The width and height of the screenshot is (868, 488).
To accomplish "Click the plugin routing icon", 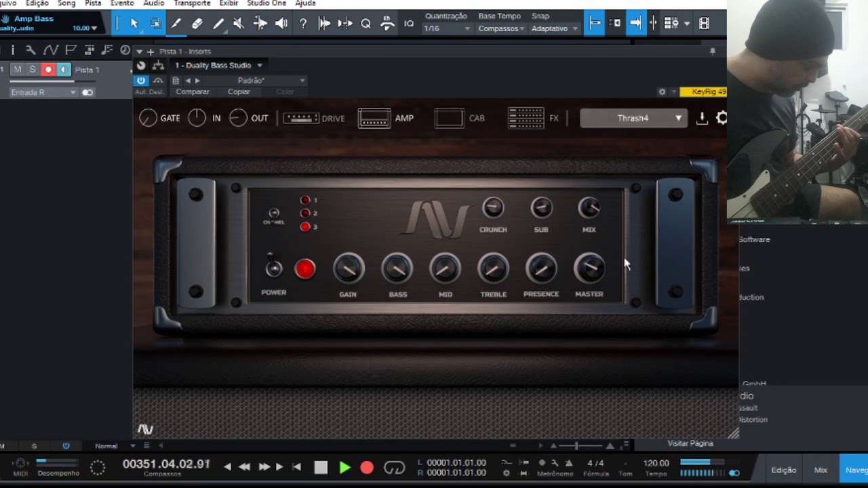I will click(158, 65).
